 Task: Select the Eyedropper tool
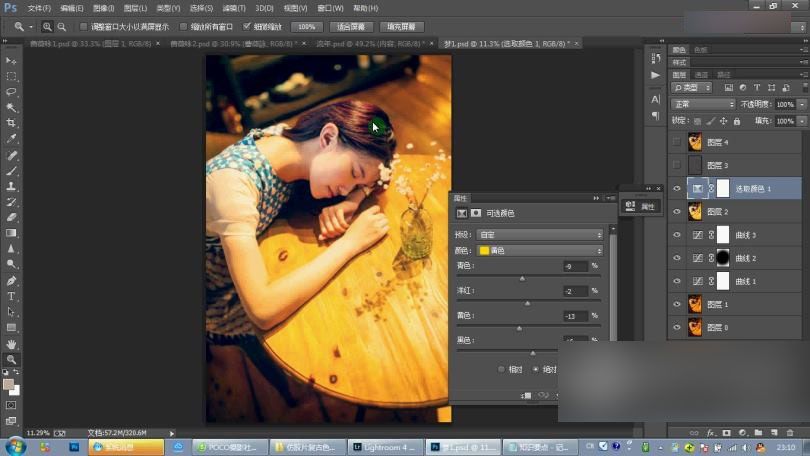[12, 139]
